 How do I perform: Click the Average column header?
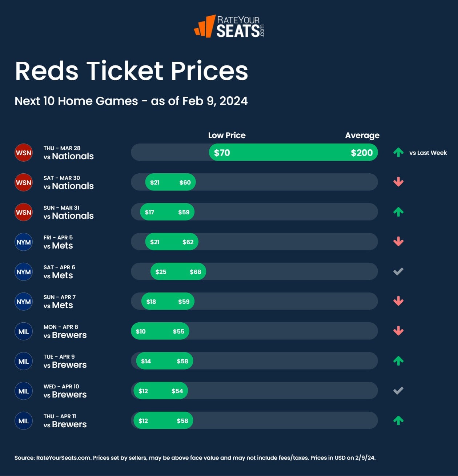tap(362, 136)
